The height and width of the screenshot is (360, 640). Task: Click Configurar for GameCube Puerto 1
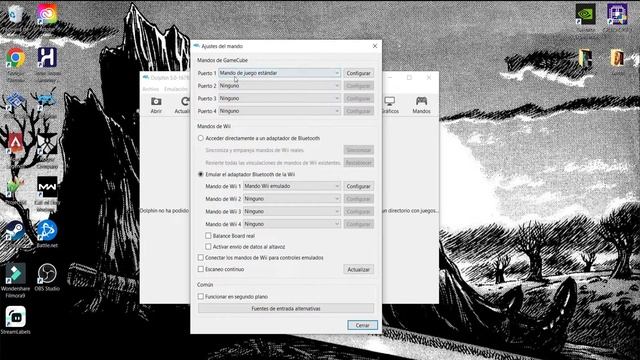[x=358, y=73]
